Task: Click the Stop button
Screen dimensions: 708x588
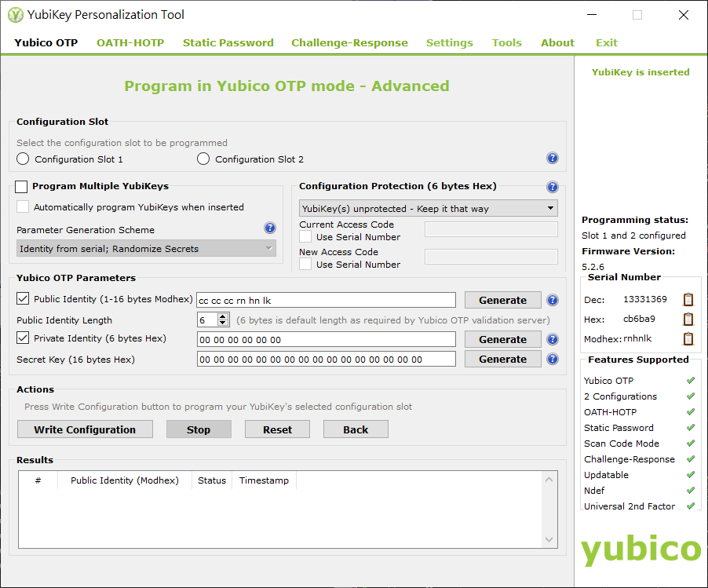Action: click(x=199, y=429)
